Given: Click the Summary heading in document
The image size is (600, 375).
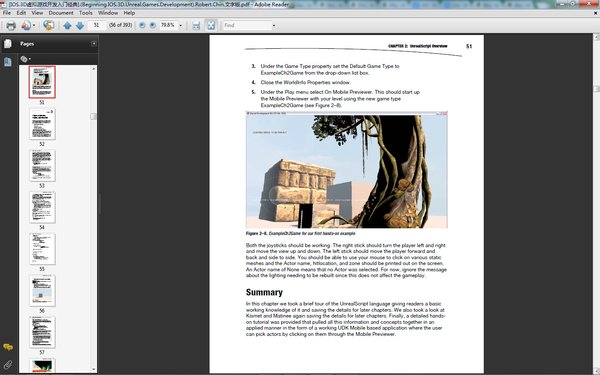Looking at the screenshot, I should pyautogui.click(x=264, y=292).
